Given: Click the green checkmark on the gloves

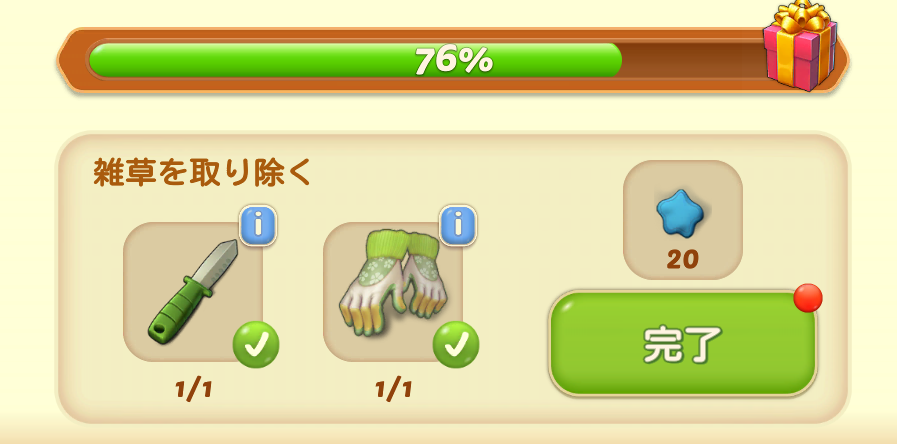Looking at the screenshot, I should coord(456,345).
